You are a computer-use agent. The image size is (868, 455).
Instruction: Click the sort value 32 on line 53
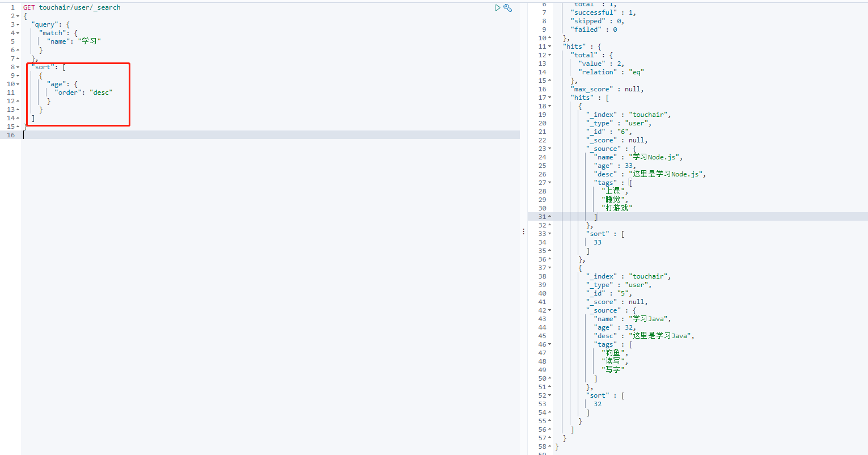tap(598, 404)
